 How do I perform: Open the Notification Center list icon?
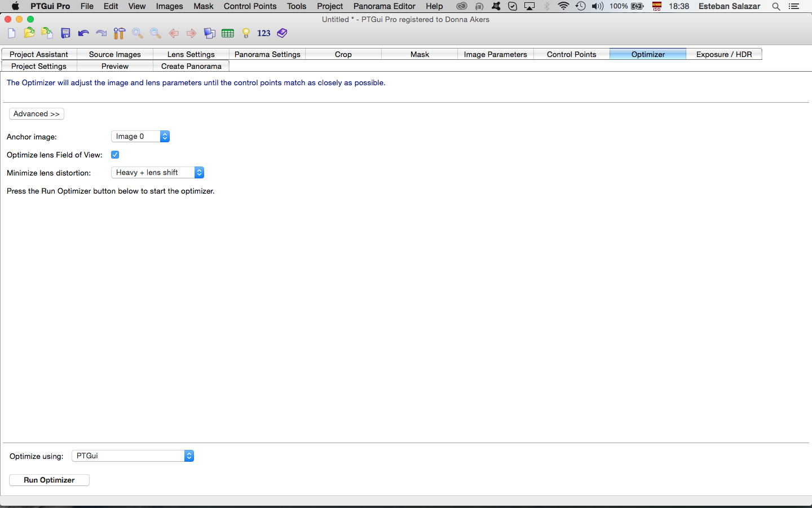pyautogui.click(x=794, y=6)
